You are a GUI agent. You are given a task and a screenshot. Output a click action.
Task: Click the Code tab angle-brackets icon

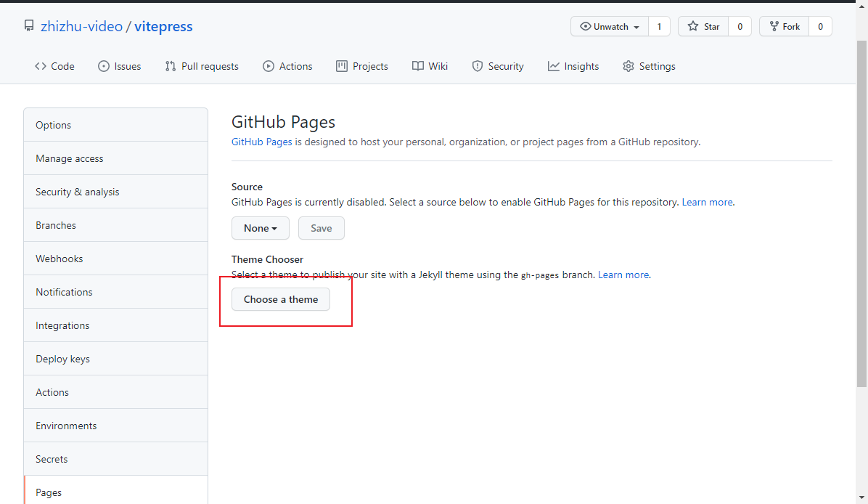[41, 67]
